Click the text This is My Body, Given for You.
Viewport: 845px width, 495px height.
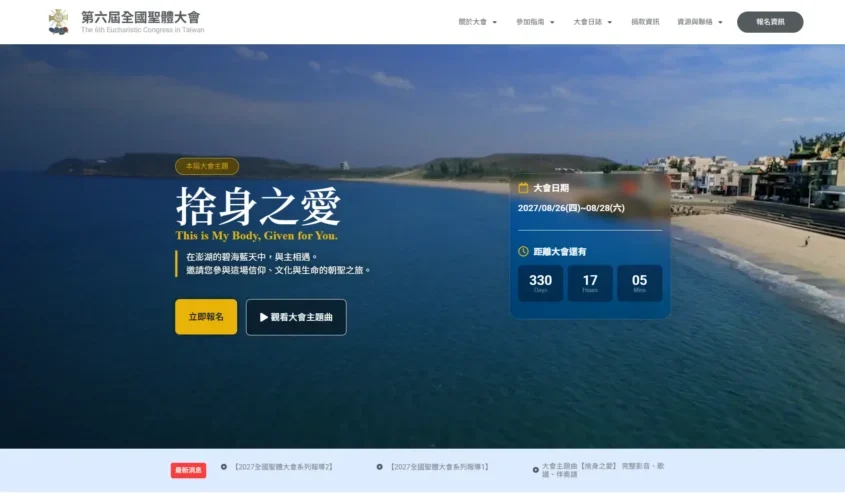point(257,235)
